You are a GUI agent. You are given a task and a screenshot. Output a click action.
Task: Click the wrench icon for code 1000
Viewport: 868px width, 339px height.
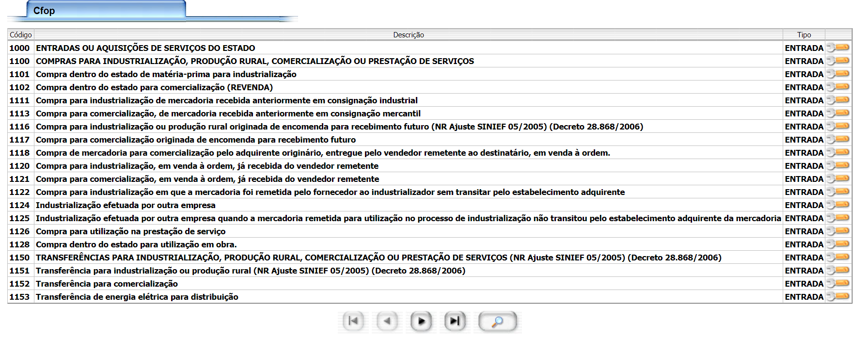point(838,48)
